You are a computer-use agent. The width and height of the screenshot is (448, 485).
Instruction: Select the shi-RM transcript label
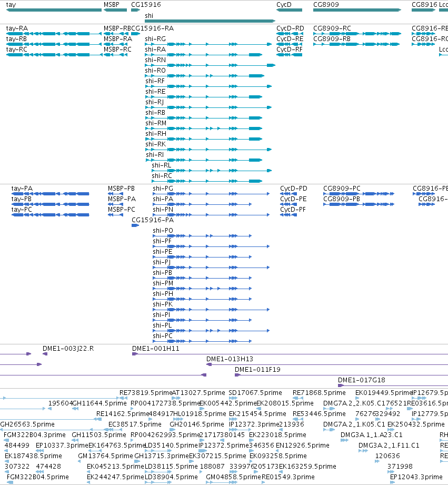[156, 123]
